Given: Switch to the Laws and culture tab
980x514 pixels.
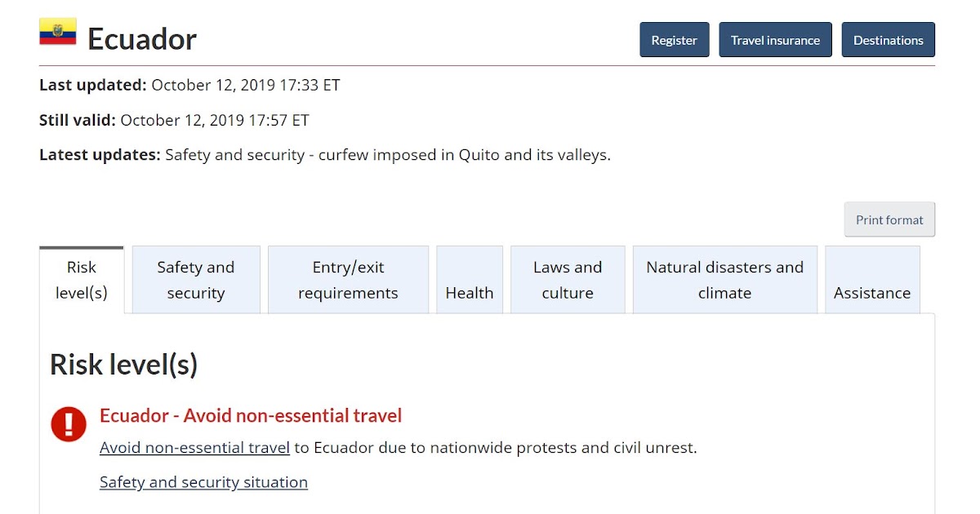Looking at the screenshot, I should [x=568, y=280].
